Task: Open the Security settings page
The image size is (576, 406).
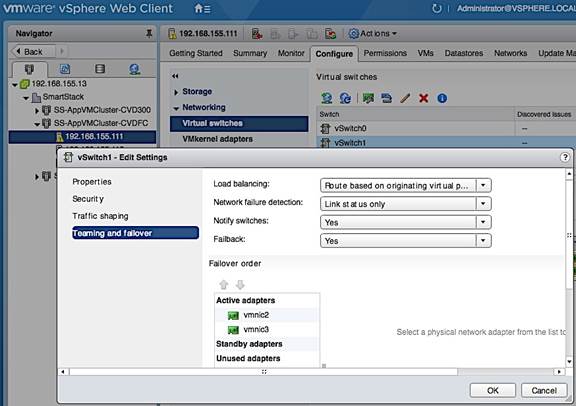Action: [88, 199]
